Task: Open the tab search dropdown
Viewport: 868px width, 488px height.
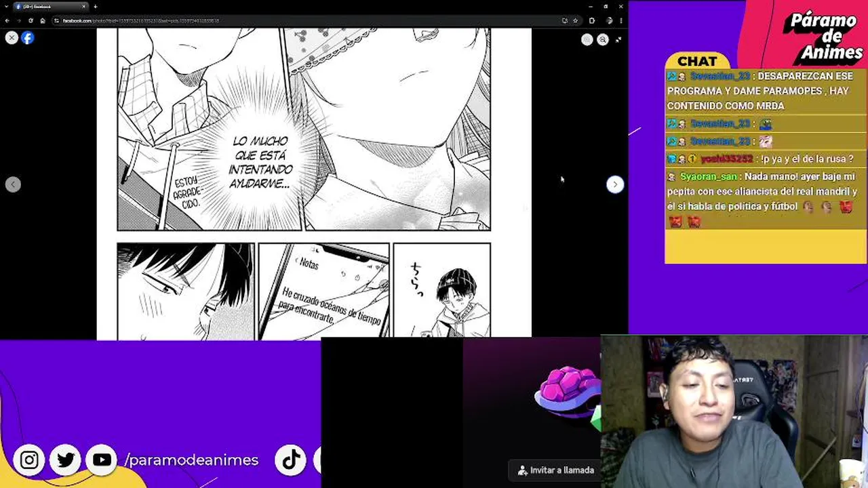Action: click(7, 7)
